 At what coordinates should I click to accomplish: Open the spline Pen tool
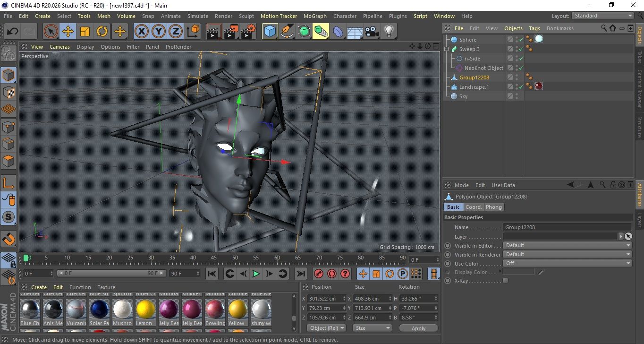pos(287,32)
